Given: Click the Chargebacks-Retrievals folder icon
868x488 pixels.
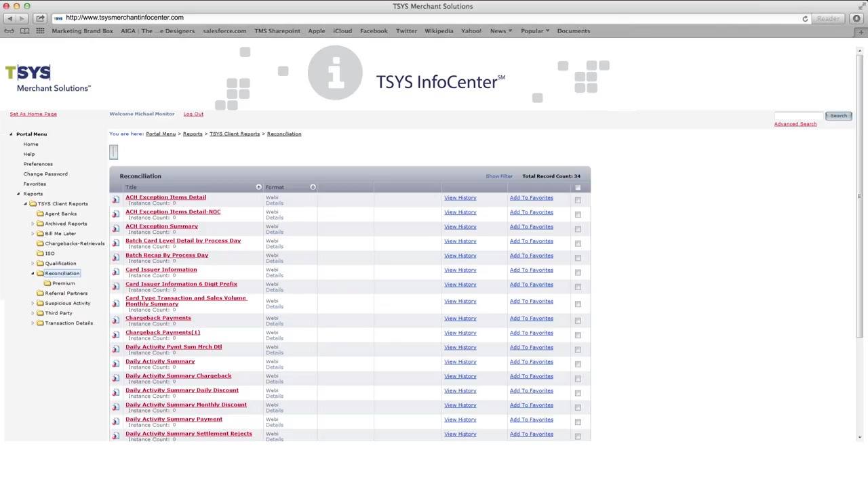Looking at the screenshot, I should (x=40, y=243).
